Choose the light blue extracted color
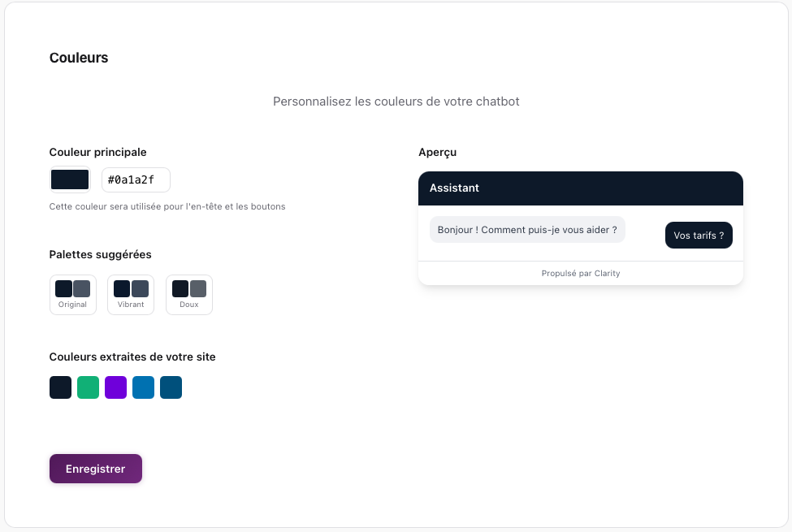 [x=143, y=387]
